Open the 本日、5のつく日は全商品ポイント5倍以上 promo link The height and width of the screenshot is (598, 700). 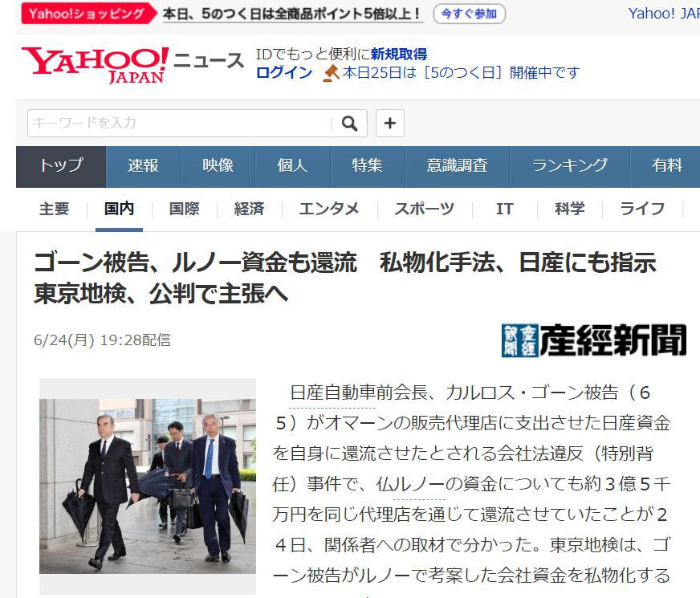point(292,14)
